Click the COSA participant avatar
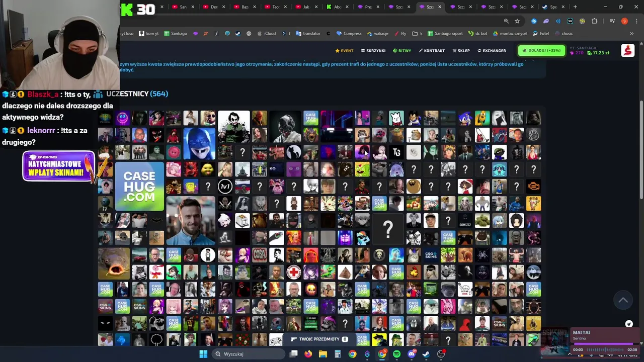 click(x=259, y=255)
